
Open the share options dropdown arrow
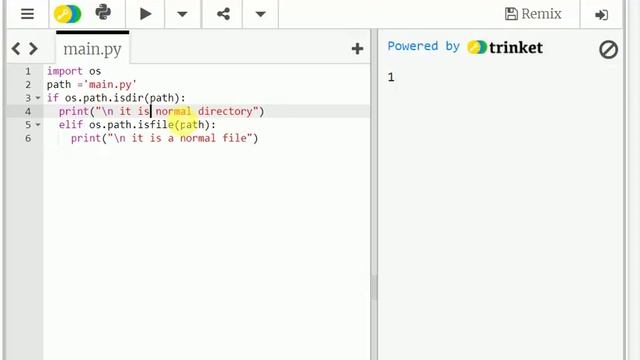[260, 14]
